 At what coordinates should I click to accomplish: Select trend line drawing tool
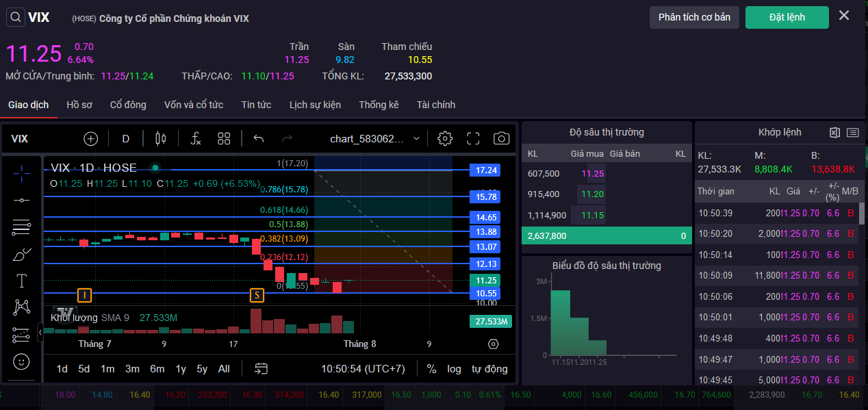coord(21,200)
